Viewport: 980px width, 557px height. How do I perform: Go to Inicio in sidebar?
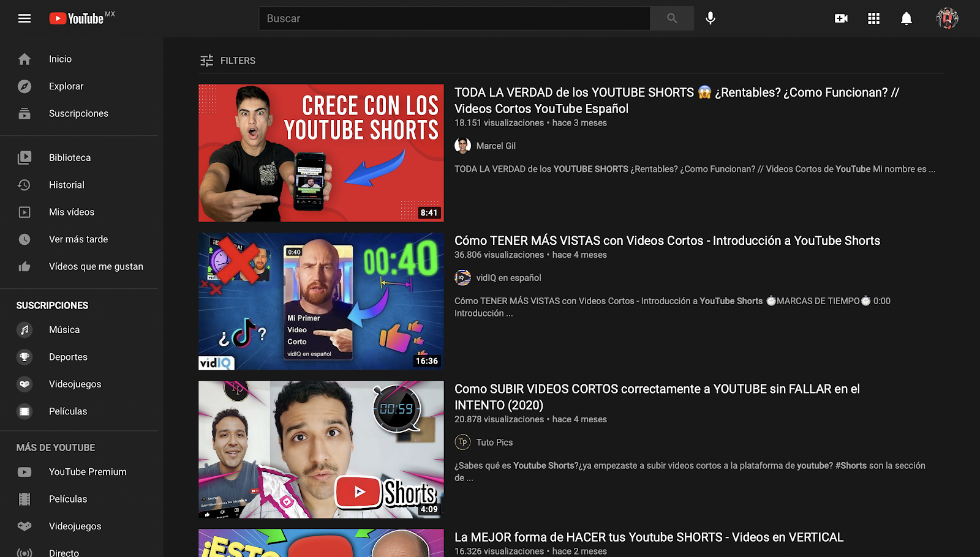60,59
